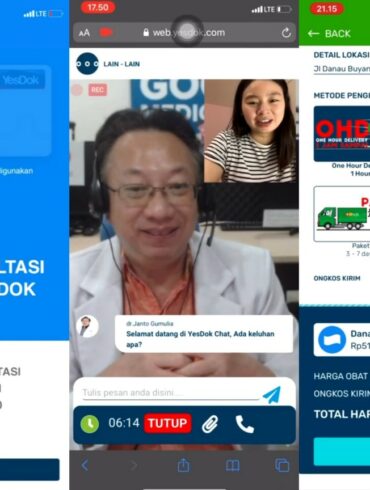
Task: Select the OHD One Hour Delivery option
Action: coord(342,134)
